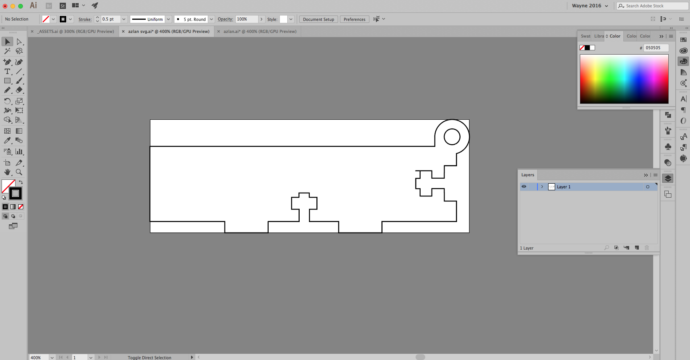Select the Direct Selection tool

19,42
